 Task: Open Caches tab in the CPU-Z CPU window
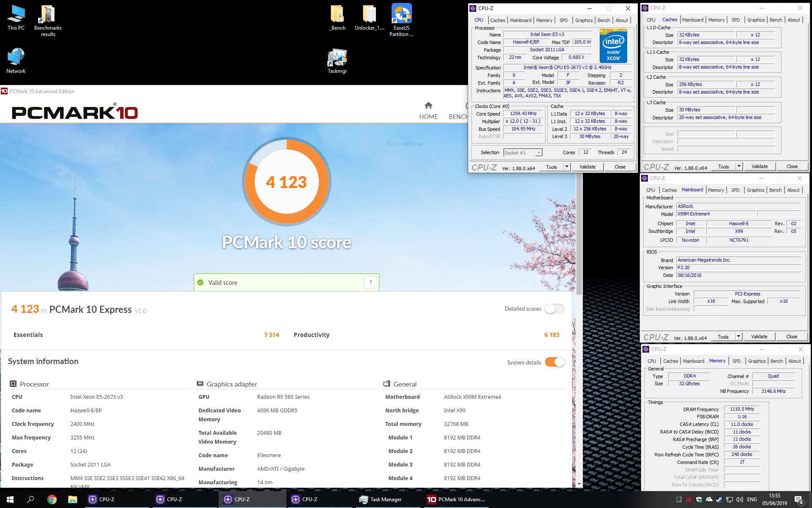(497, 20)
